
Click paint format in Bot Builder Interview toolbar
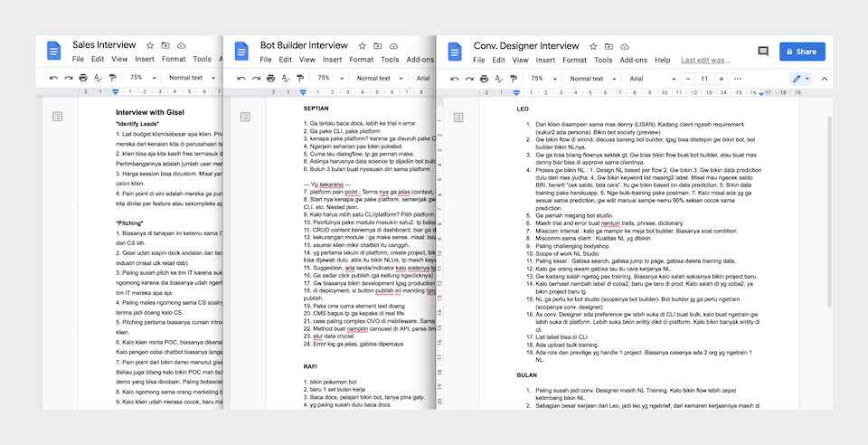click(x=300, y=78)
